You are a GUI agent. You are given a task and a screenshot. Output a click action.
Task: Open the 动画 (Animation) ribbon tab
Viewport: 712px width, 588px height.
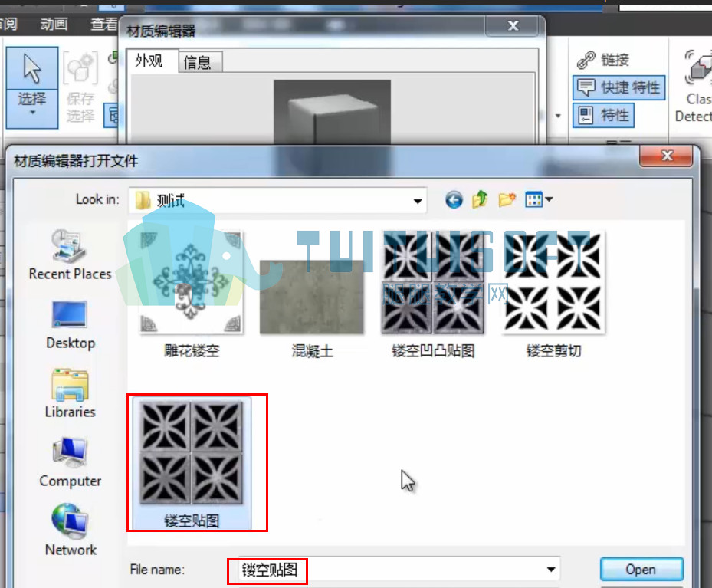(x=54, y=24)
